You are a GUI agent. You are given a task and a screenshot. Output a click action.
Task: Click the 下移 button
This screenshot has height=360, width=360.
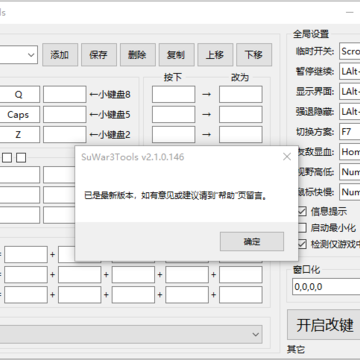254,55
